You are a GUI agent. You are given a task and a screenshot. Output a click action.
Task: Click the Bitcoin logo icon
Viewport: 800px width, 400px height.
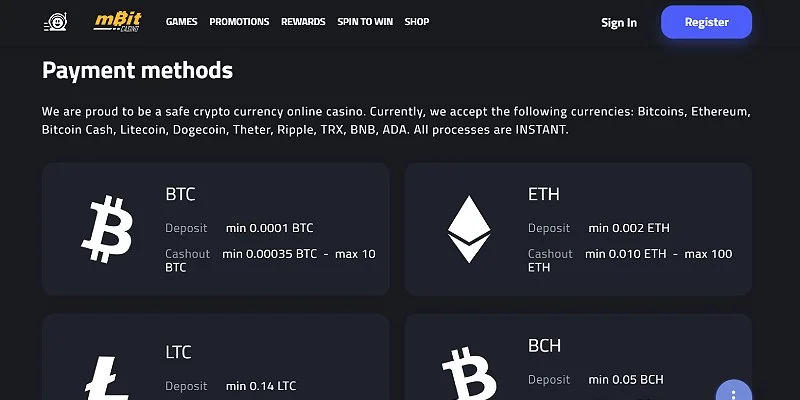pyautogui.click(x=106, y=229)
